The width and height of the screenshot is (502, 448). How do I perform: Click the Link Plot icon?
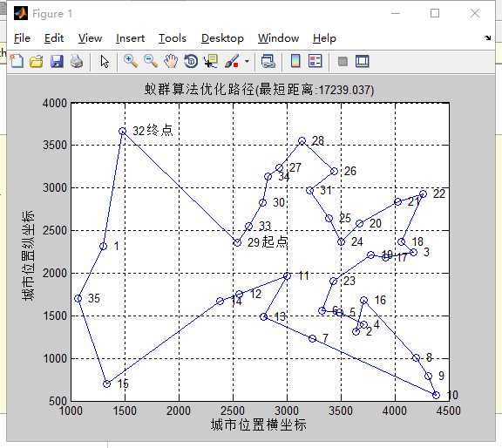[x=268, y=61]
